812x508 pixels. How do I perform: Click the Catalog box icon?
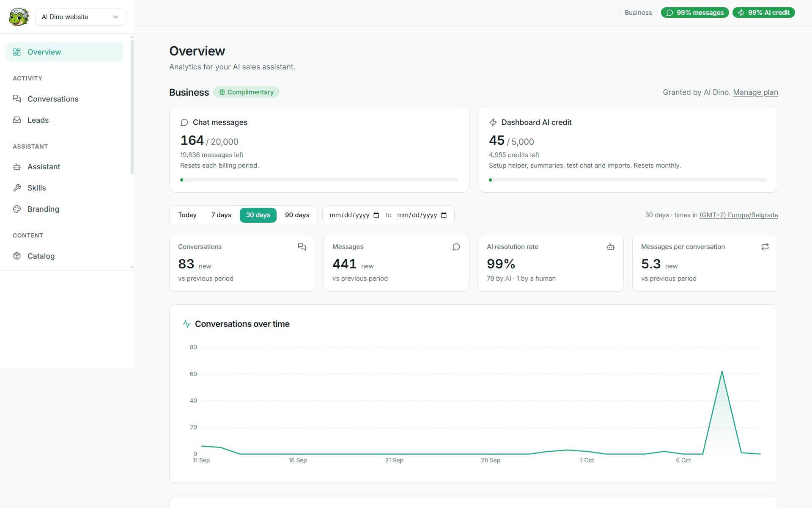(x=17, y=256)
